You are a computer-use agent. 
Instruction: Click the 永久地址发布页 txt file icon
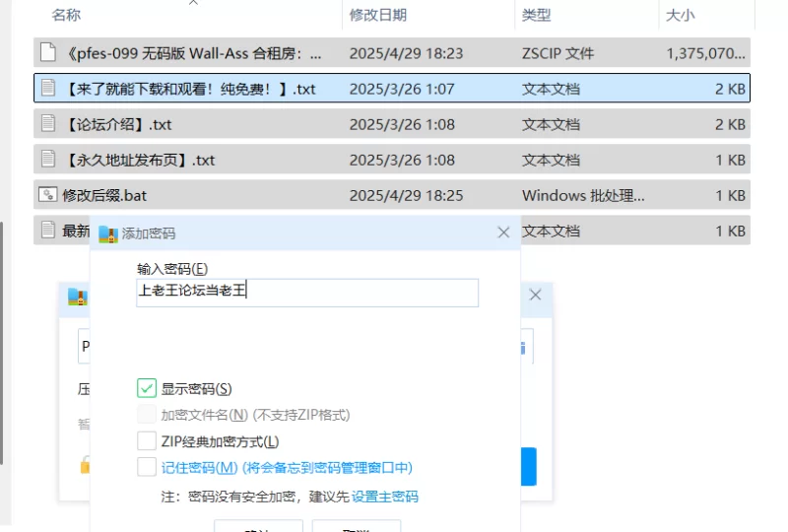47,159
